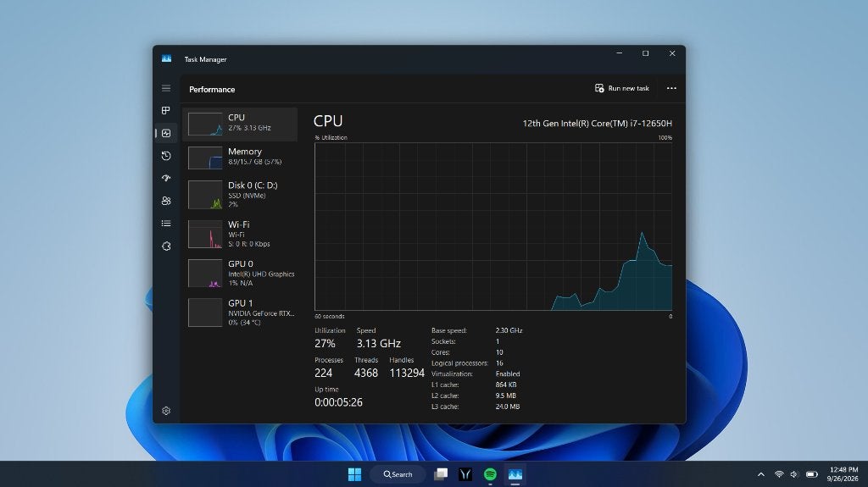868x487 pixels.
Task: Click the Wi-Fi mini graph thumbnail
Action: (205, 234)
